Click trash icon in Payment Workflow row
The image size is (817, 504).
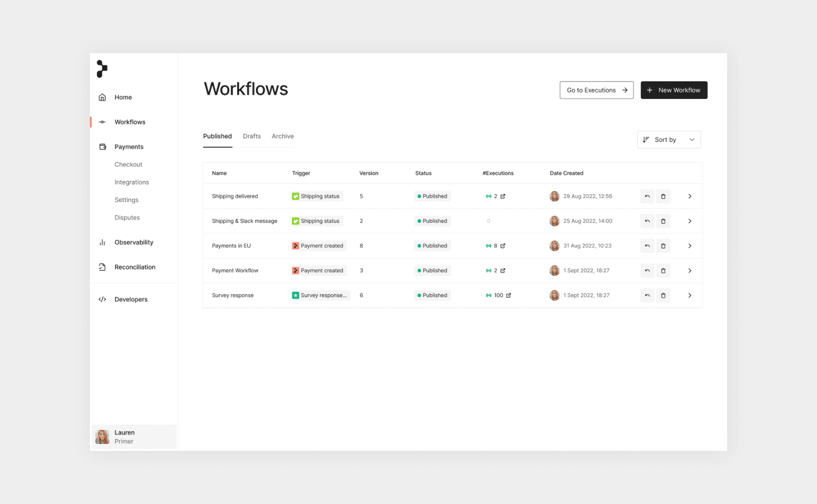[x=663, y=271]
